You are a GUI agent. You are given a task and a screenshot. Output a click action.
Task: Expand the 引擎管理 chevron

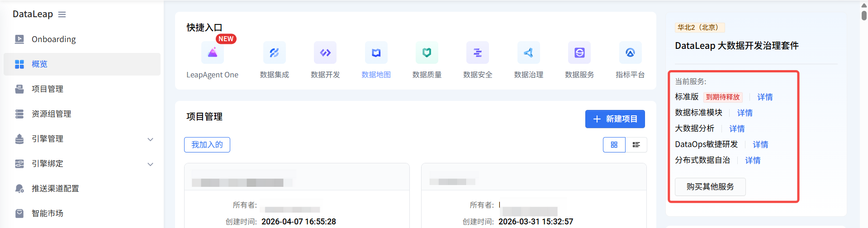151,139
